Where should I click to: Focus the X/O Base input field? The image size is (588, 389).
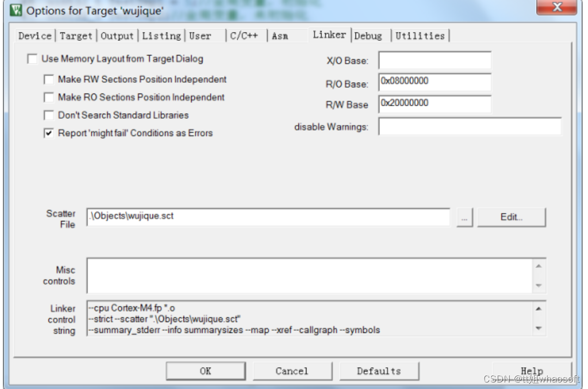coord(434,60)
